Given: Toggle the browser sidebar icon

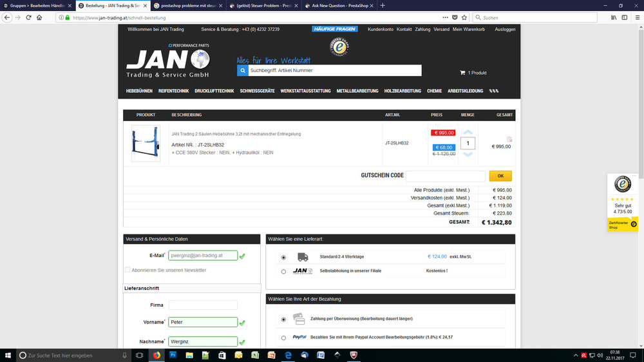Looking at the screenshot, I should point(625,17).
